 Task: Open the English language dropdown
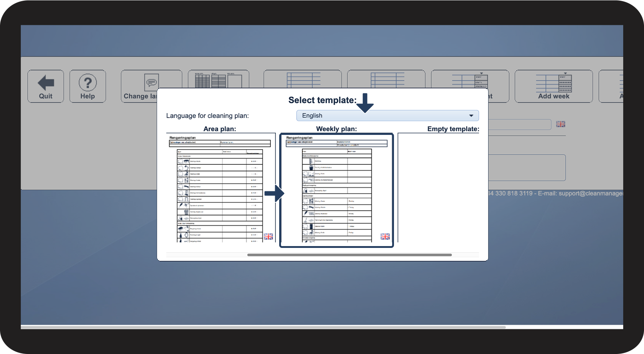click(387, 116)
